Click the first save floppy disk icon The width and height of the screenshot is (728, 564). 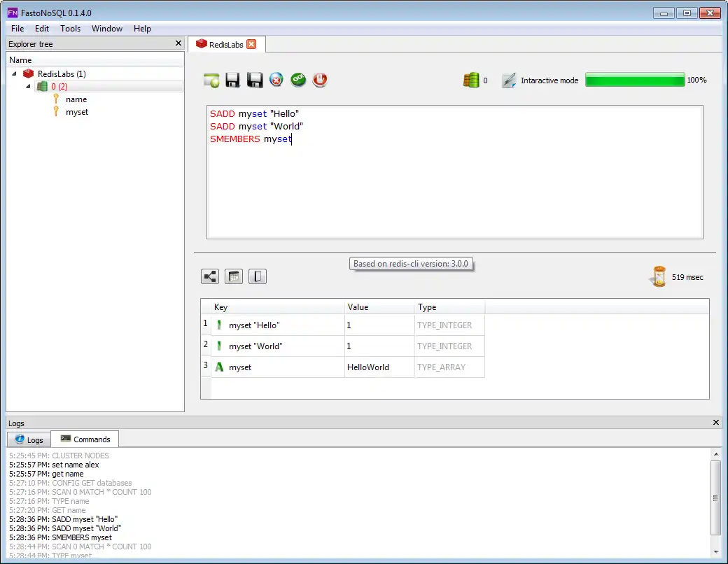(232, 80)
